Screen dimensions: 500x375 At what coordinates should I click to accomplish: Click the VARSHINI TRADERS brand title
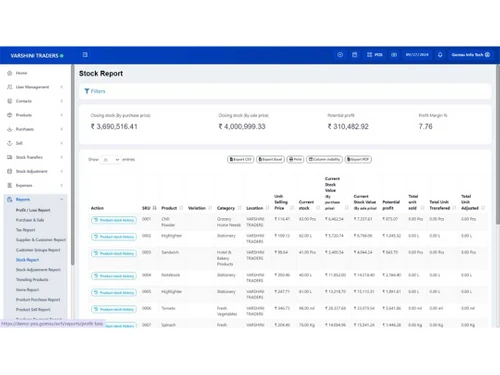[34, 55]
